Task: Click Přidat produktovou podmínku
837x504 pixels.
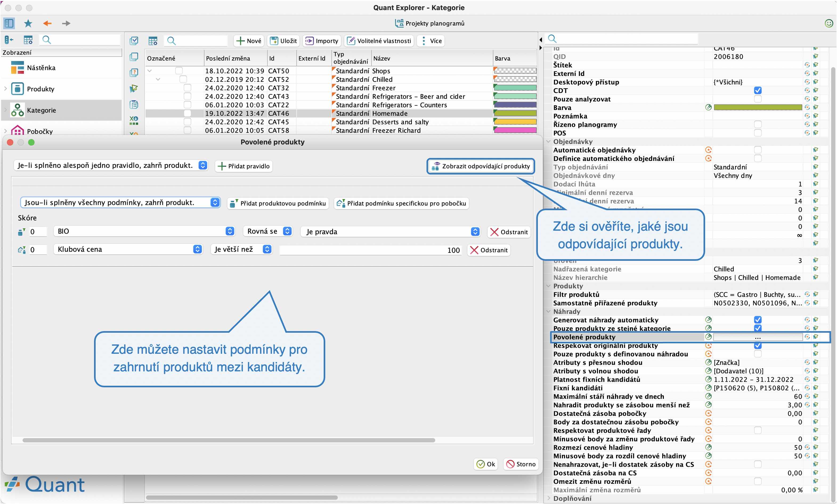Action: 278,203
